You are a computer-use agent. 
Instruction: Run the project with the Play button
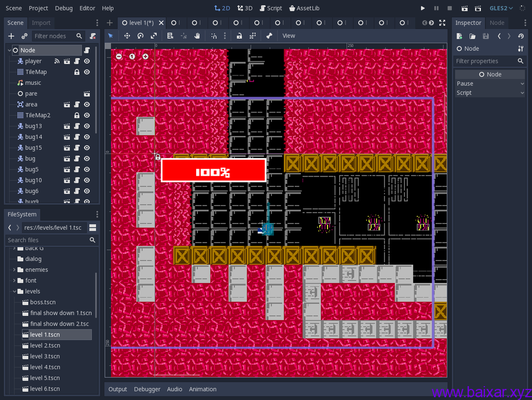coord(422,8)
